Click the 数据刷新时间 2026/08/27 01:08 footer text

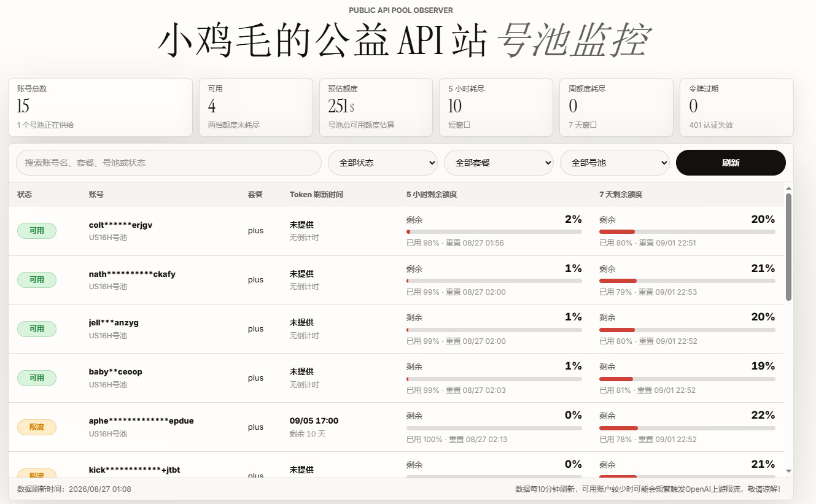pos(74,489)
